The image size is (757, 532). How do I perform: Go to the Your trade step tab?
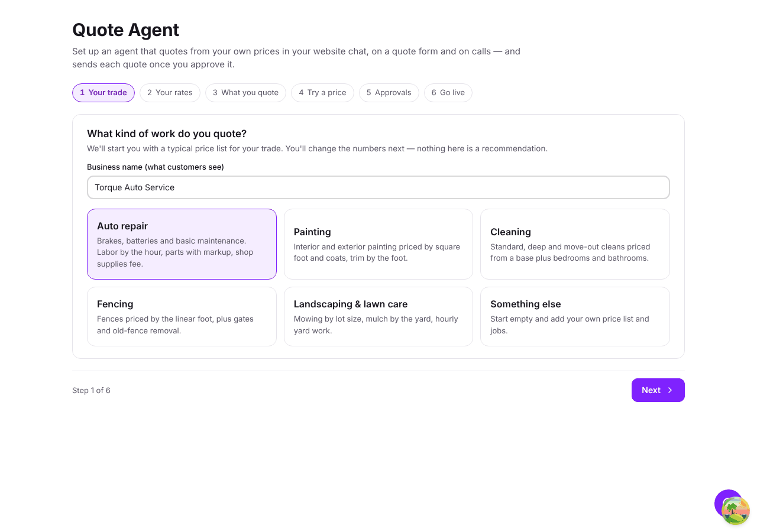pyautogui.click(x=103, y=93)
